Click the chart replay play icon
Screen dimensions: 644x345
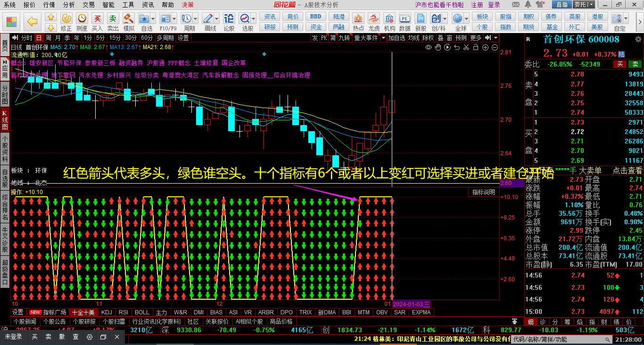pos(447,47)
